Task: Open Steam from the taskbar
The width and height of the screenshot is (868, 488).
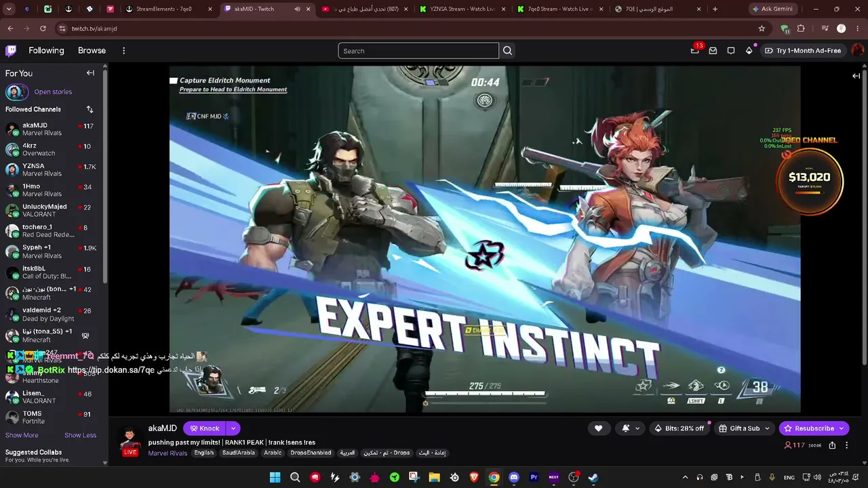Action: tap(593, 477)
